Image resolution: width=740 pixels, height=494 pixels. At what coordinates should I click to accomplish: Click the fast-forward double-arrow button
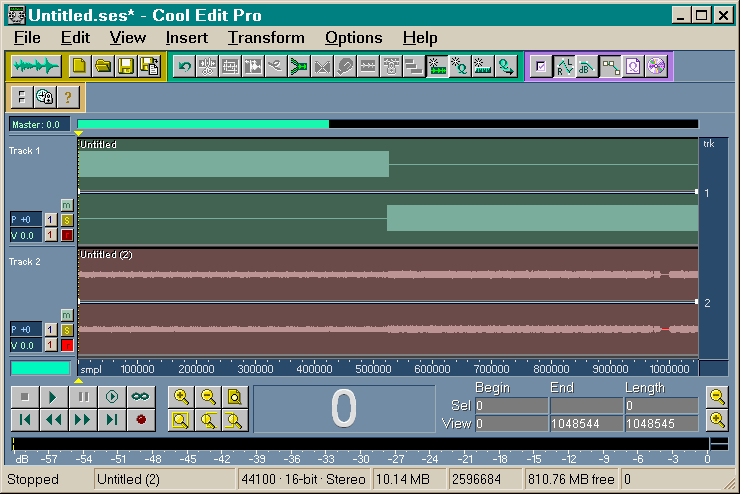coord(83,419)
